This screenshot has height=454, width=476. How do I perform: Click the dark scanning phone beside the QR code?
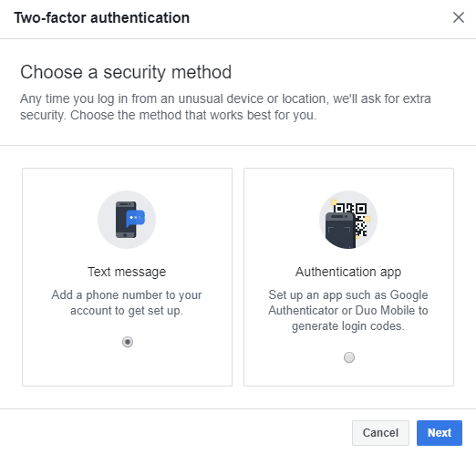[x=340, y=231]
